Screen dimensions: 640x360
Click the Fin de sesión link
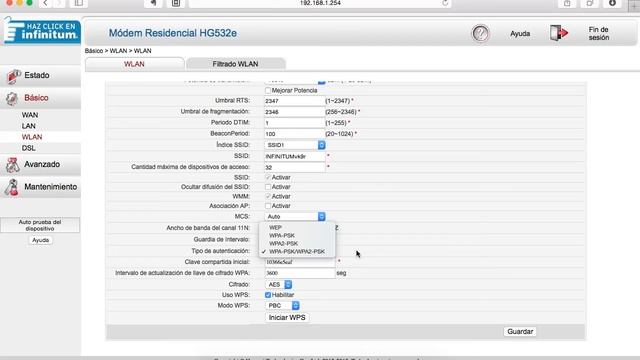[599, 33]
